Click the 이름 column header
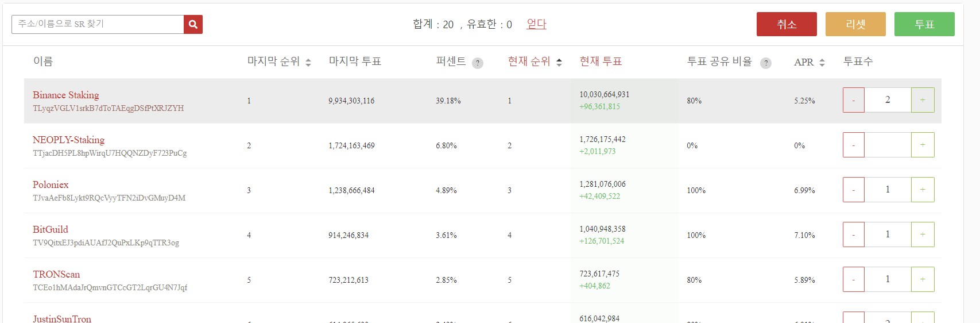Image resolution: width=980 pixels, height=323 pixels. (x=43, y=61)
